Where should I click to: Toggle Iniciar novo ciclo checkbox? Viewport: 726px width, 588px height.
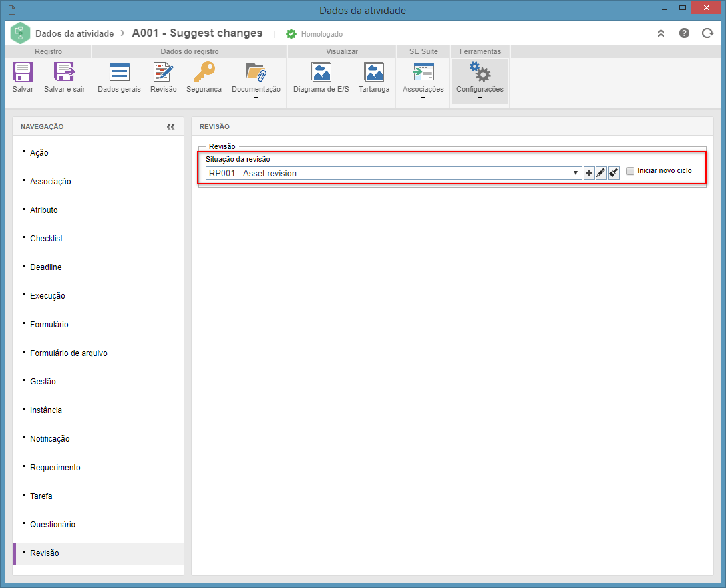tap(630, 171)
